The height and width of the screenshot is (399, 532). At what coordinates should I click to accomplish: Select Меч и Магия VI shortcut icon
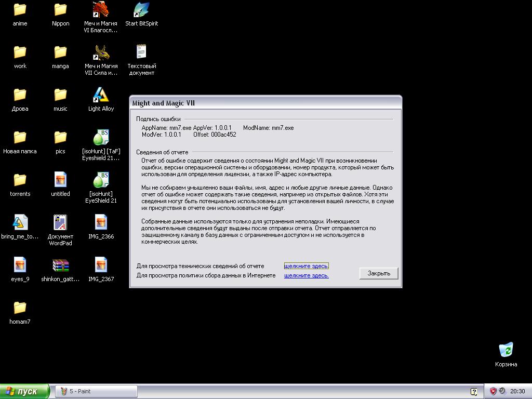(101, 10)
